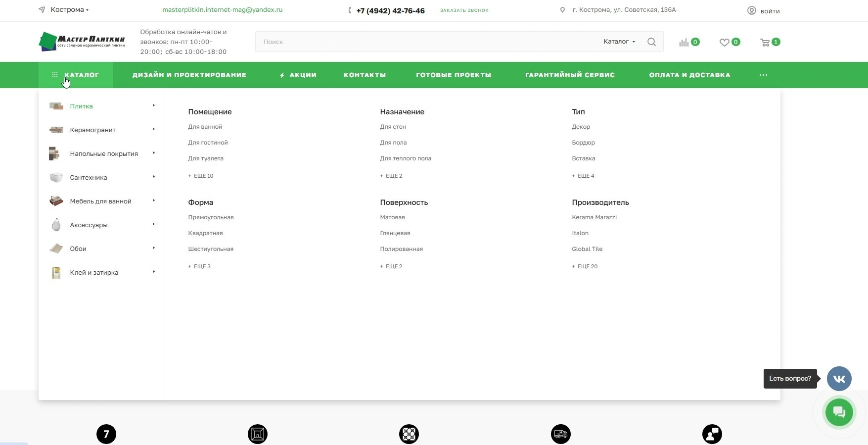The image size is (868, 445).
Task: Click the shopping cart icon
Action: pyautogui.click(x=765, y=43)
